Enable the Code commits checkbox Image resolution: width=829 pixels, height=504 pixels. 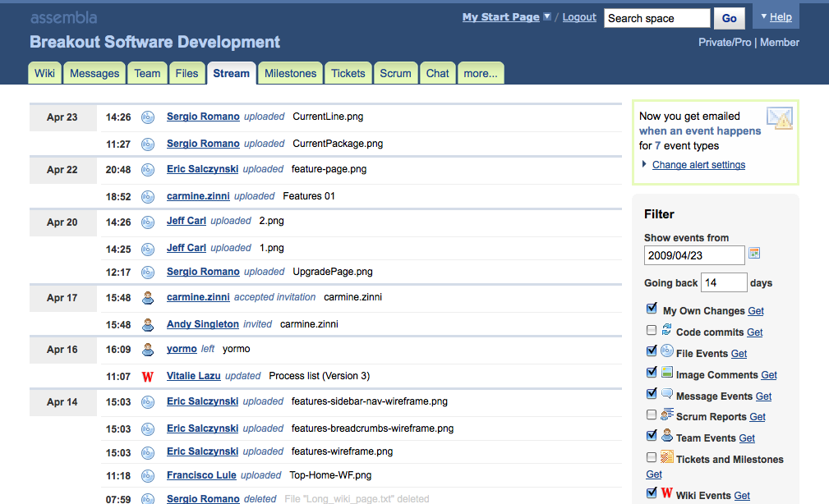pyautogui.click(x=652, y=331)
